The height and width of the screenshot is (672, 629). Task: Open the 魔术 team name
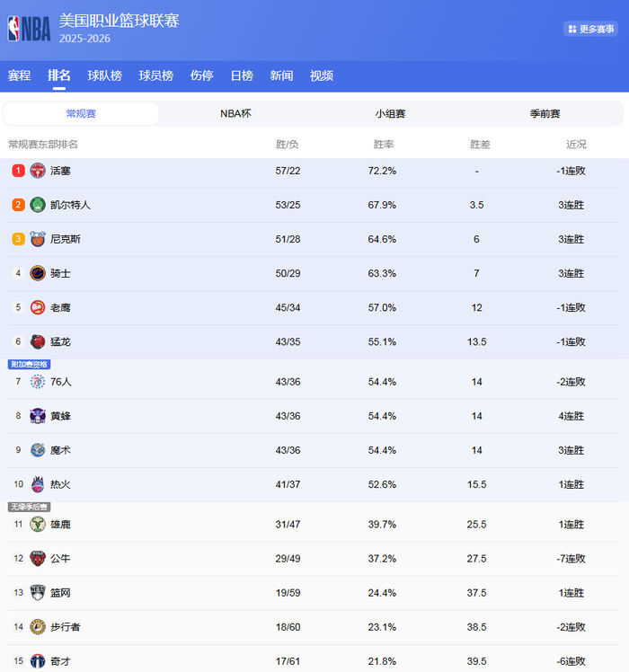pyautogui.click(x=60, y=450)
